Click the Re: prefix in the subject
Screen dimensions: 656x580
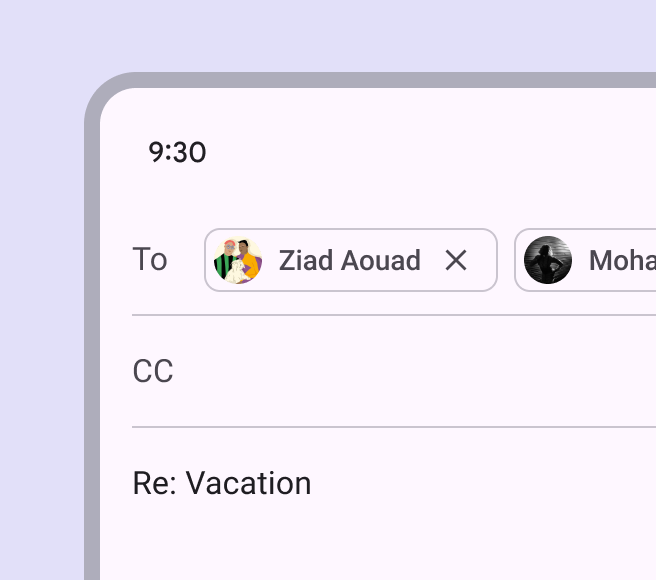pyautogui.click(x=155, y=484)
